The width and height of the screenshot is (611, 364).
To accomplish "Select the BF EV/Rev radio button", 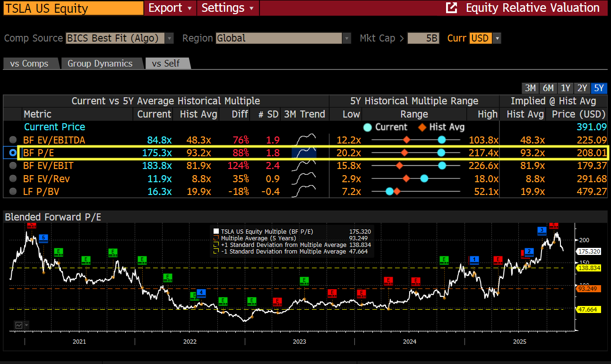I will click(x=13, y=178).
